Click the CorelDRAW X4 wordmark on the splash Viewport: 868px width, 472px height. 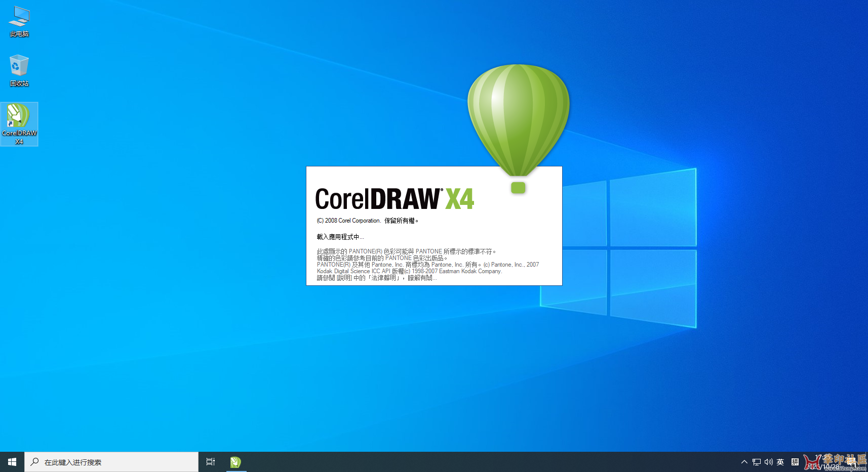(394, 198)
